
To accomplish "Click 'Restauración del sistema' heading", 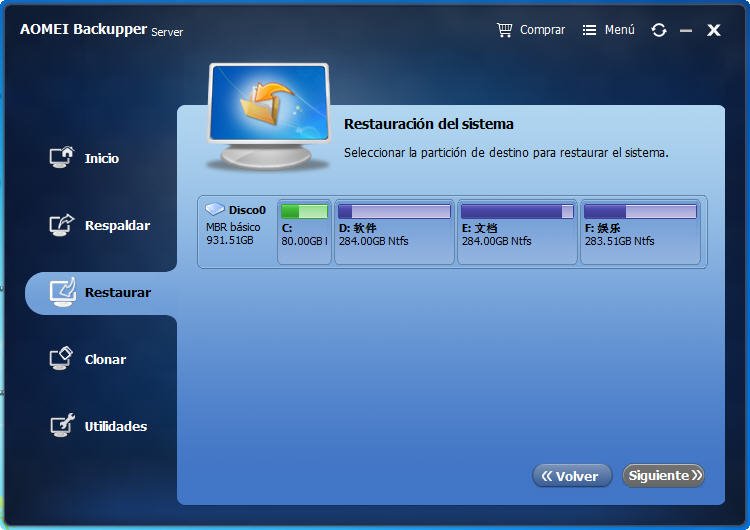I will point(429,124).
